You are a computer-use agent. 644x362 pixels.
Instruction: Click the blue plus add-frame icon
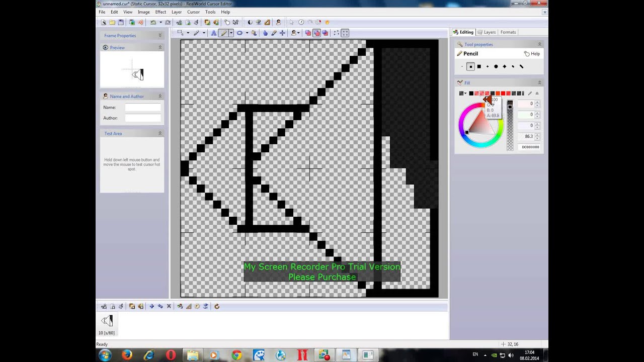click(x=151, y=306)
